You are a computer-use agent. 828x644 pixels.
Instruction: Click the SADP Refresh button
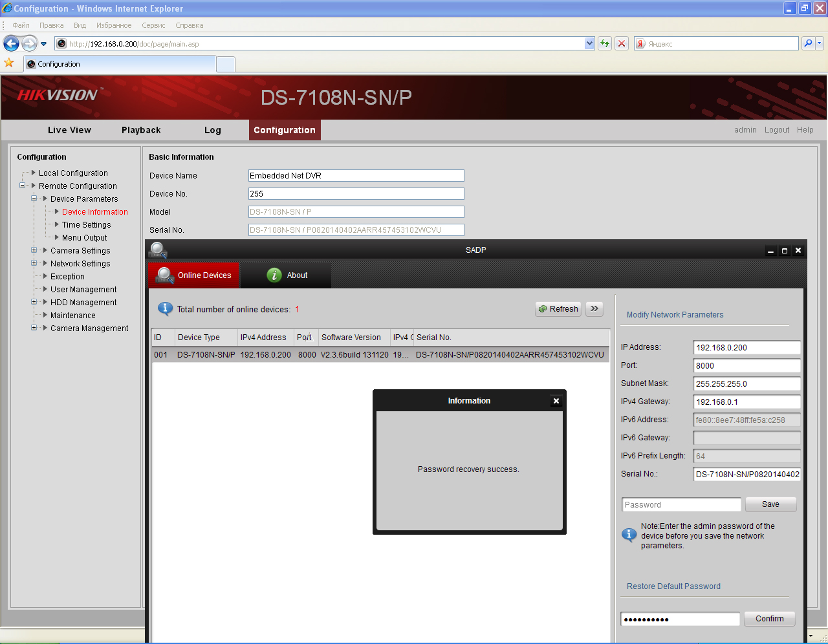point(558,309)
